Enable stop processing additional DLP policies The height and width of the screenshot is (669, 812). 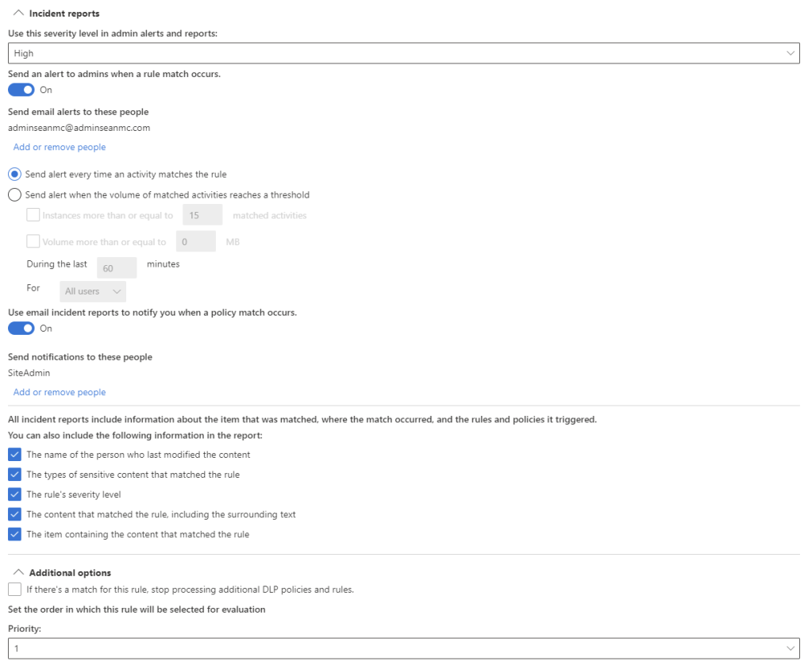(14, 590)
